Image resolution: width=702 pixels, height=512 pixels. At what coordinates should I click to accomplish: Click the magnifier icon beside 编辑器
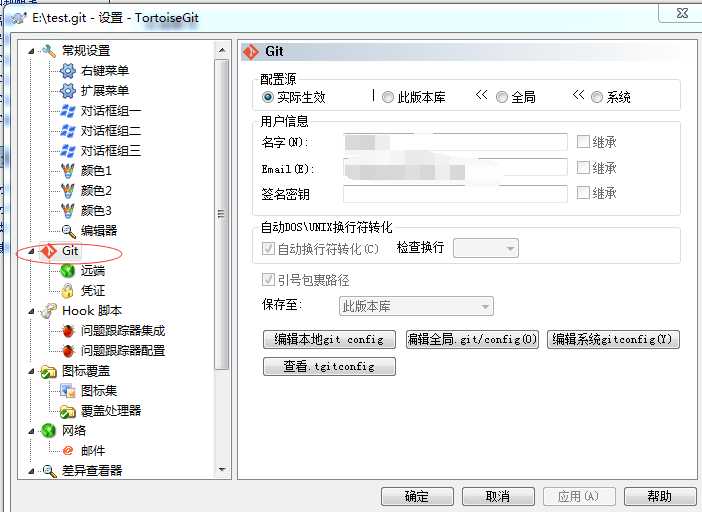pyautogui.click(x=68, y=231)
